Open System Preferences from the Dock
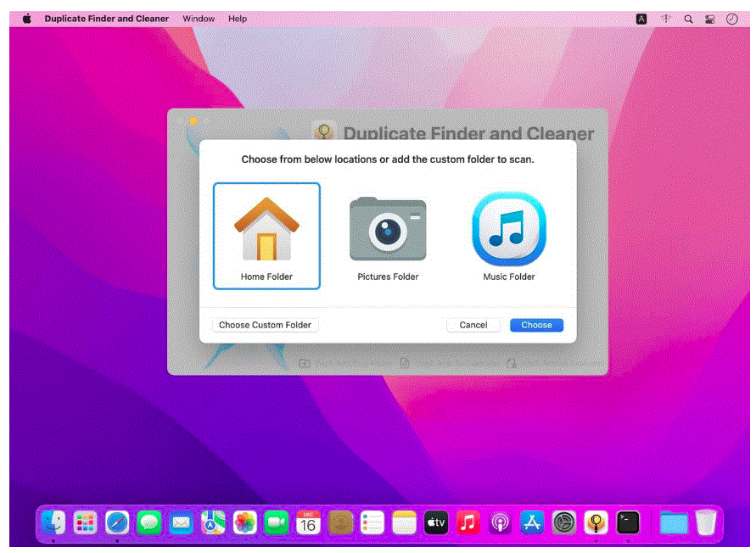The width and height of the screenshot is (756, 553). 563,522
